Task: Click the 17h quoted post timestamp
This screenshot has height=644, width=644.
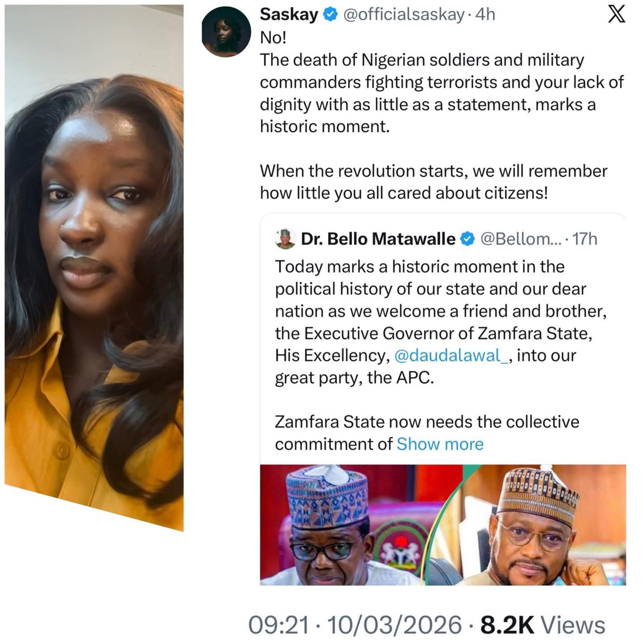Action: [x=585, y=239]
